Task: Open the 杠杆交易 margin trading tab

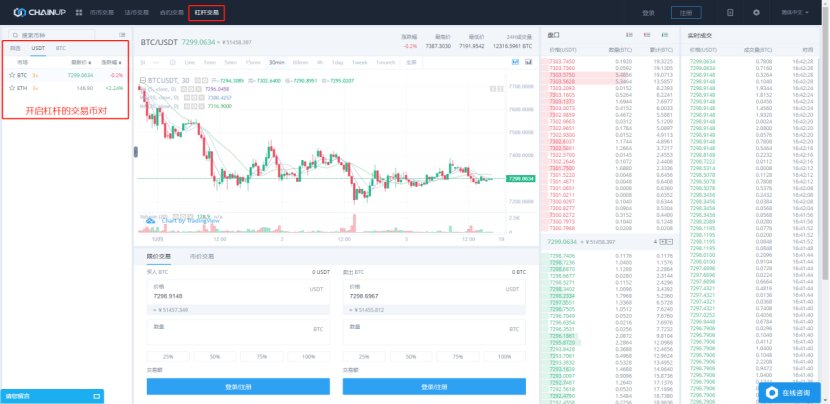Action: [x=206, y=12]
